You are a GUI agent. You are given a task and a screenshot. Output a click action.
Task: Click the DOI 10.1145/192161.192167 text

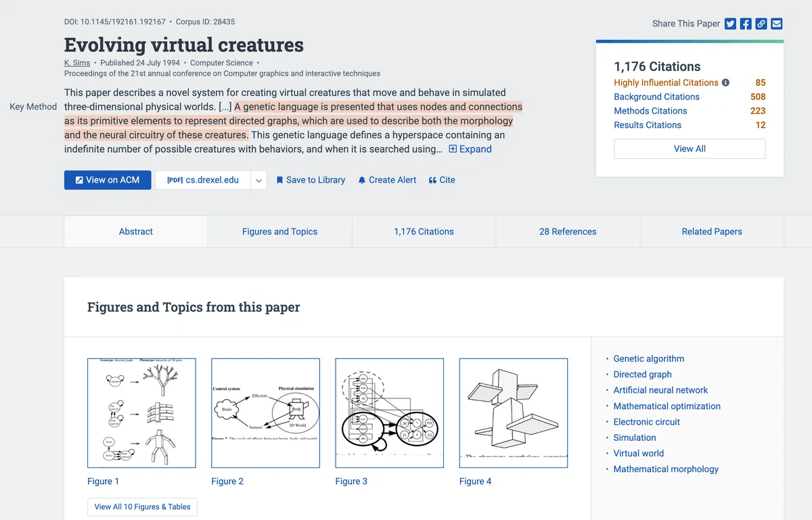tap(114, 22)
